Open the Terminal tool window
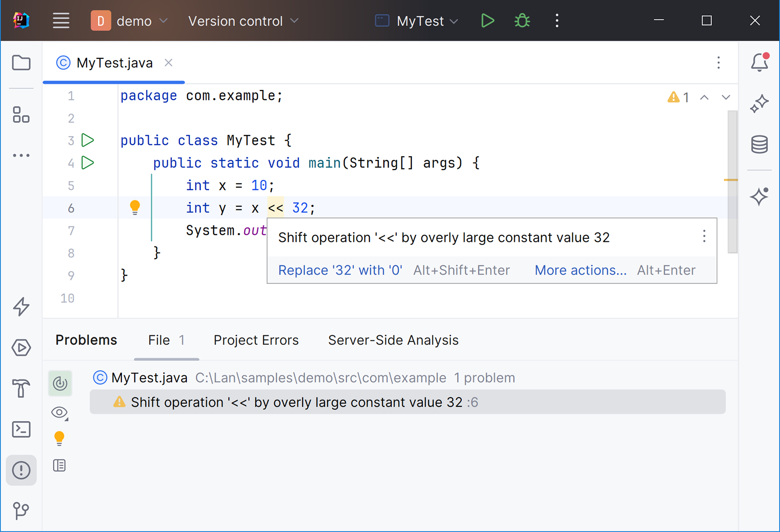This screenshot has width=780, height=532. (x=21, y=429)
